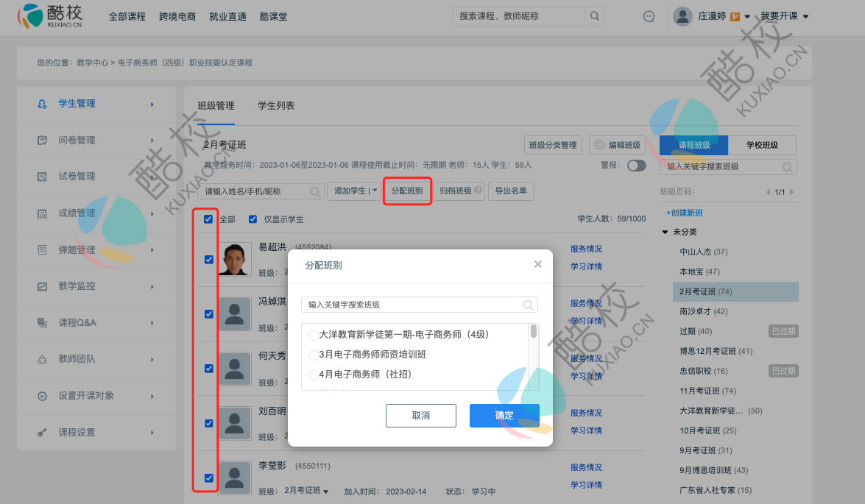Click the 教学监控 sidebar icon
The width and height of the screenshot is (865, 504).
click(42, 286)
